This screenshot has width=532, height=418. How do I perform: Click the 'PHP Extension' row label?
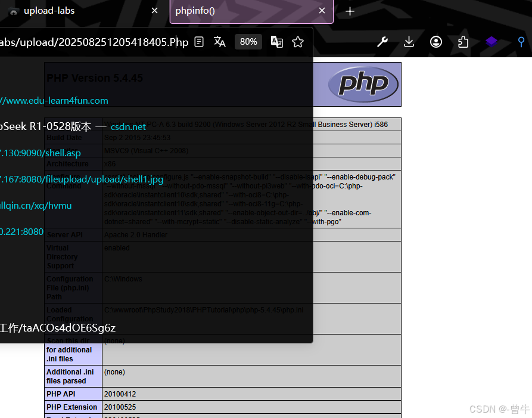[x=71, y=407]
